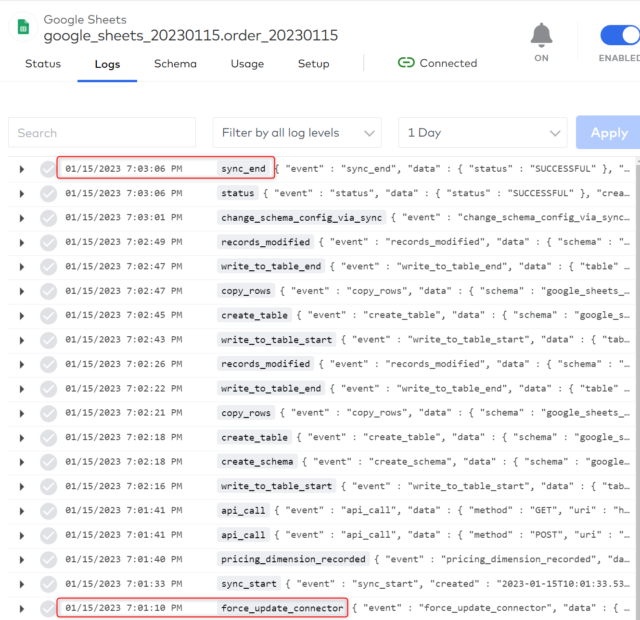
Task: Click check icon on pricing_dimension_recorded row
Action: tap(48, 560)
